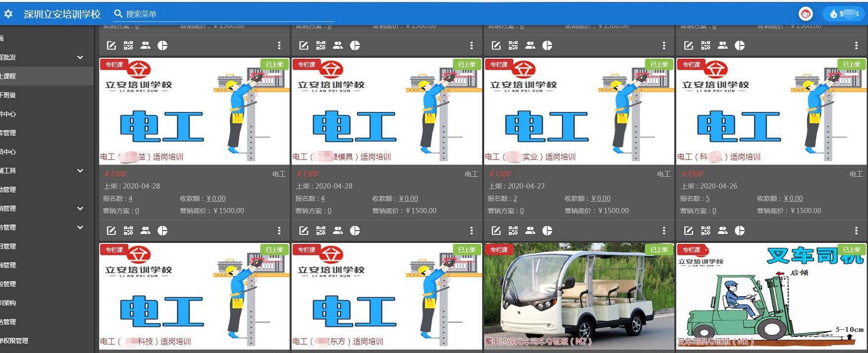
Task: Expand the 辅工具 sidebar chevron
Action: pos(80,170)
